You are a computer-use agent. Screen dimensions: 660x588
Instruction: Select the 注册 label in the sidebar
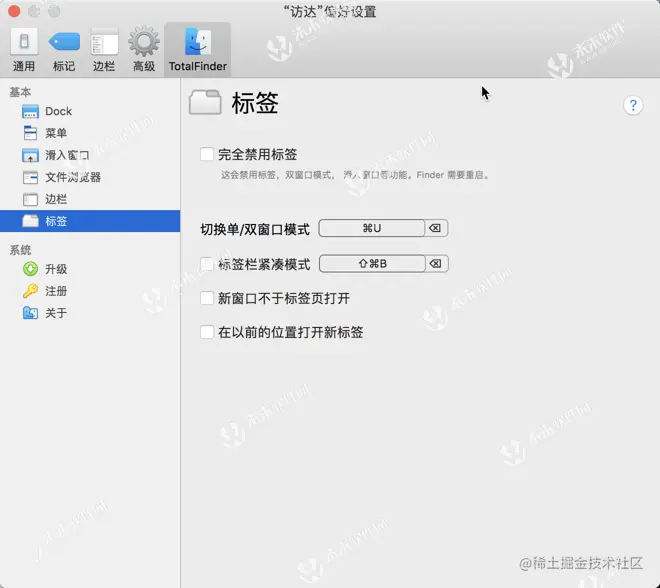click(x=56, y=291)
